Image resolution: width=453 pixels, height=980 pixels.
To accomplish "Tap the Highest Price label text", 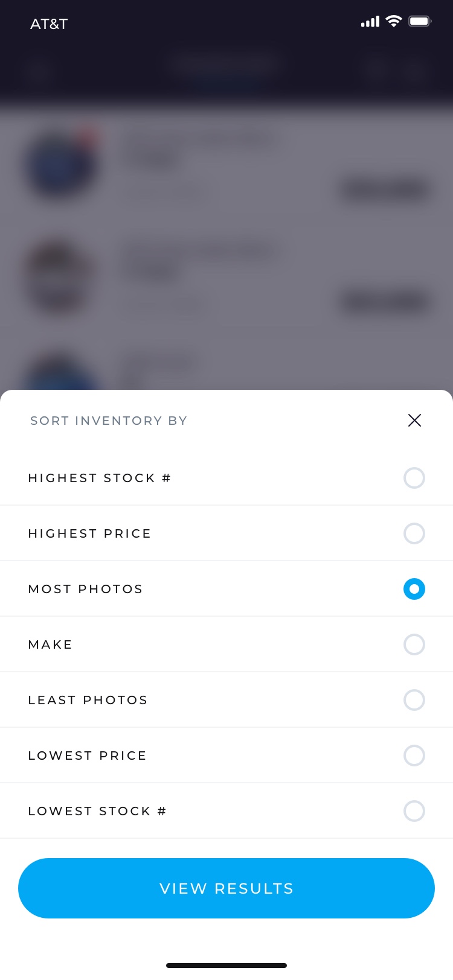I will (89, 533).
